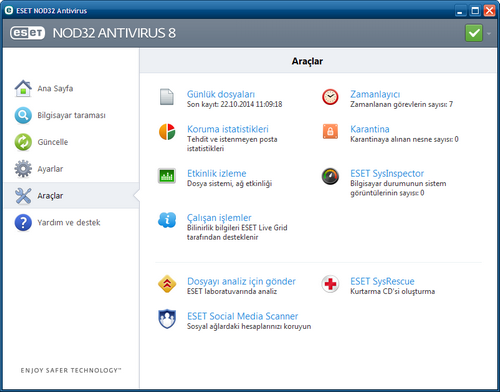Click 'ESET laboratuvarında analiz' description
500x392 pixels.
[232, 291]
